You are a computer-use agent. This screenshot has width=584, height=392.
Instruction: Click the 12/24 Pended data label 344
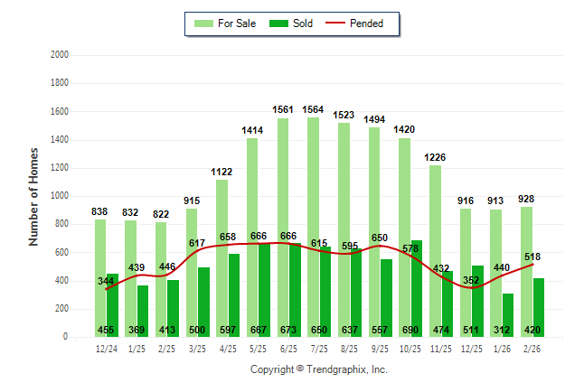pos(105,282)
